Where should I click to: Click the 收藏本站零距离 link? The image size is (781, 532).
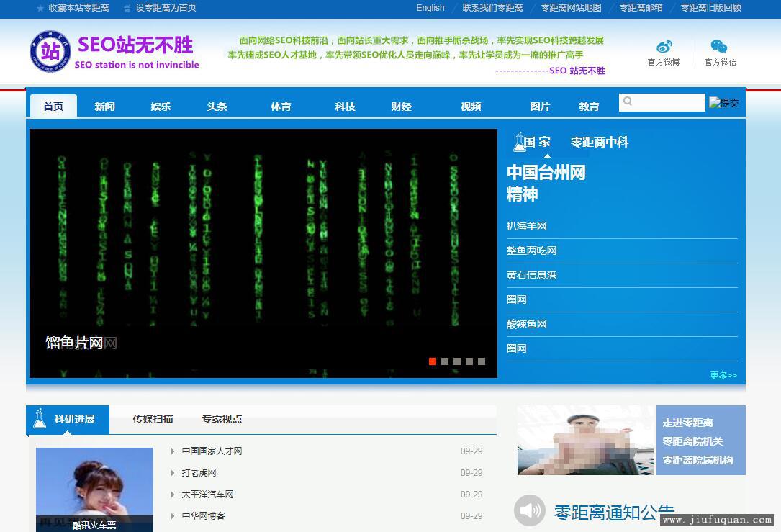click(x=78, y=8)
